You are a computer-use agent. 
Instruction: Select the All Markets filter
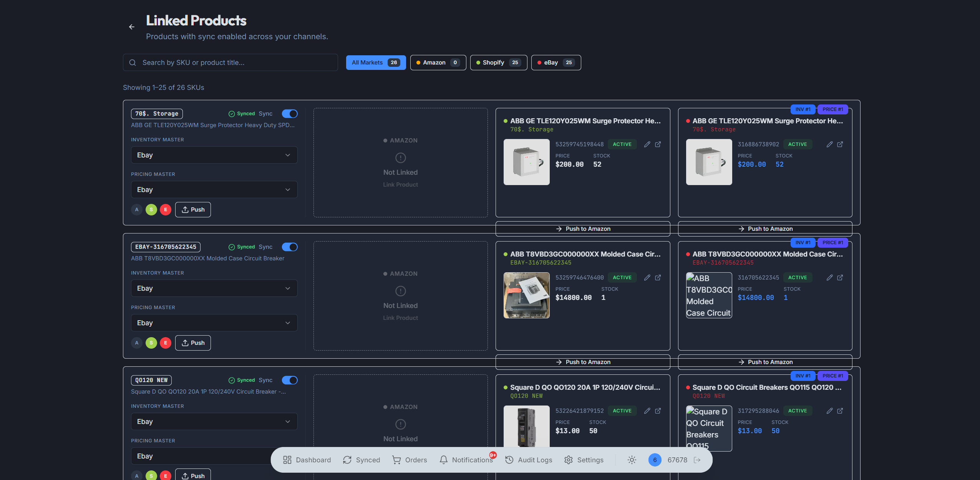[376, 63]
